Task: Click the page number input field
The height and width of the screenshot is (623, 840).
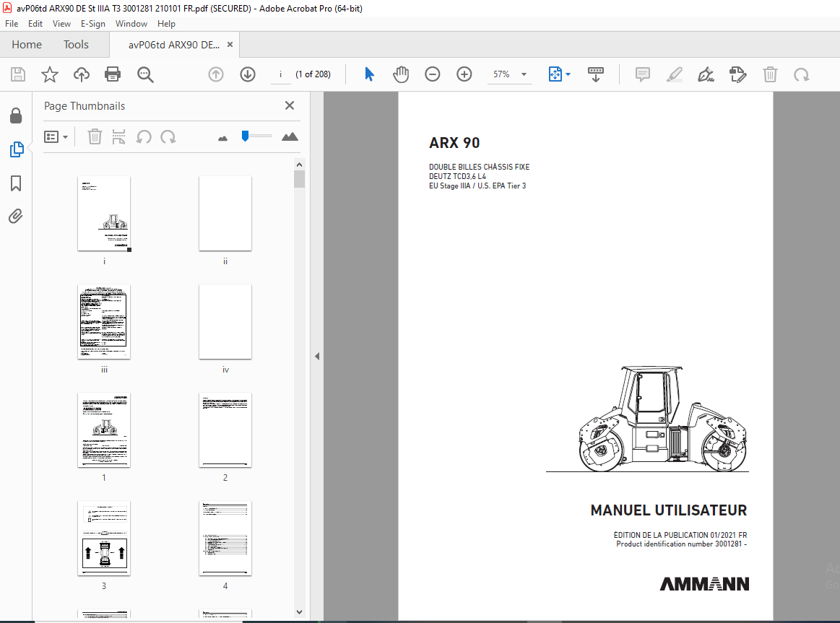Action: (280, 74)
